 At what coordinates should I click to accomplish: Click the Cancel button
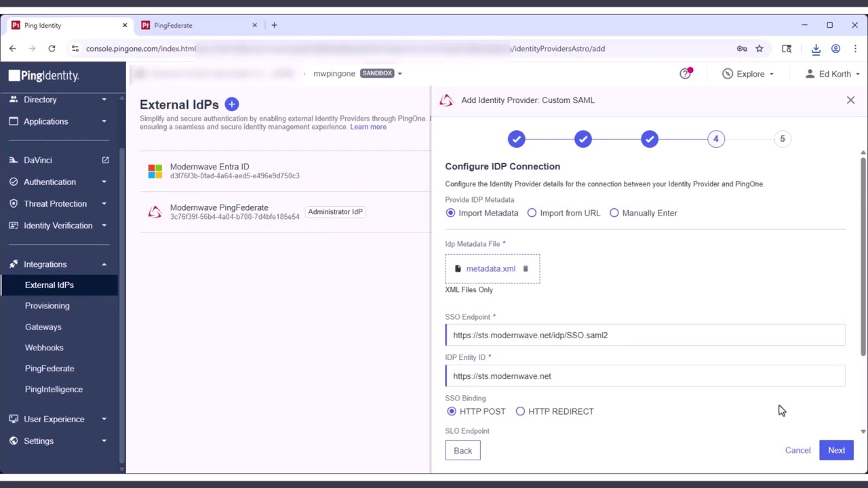pyautogui.click(x=797, y=450)
